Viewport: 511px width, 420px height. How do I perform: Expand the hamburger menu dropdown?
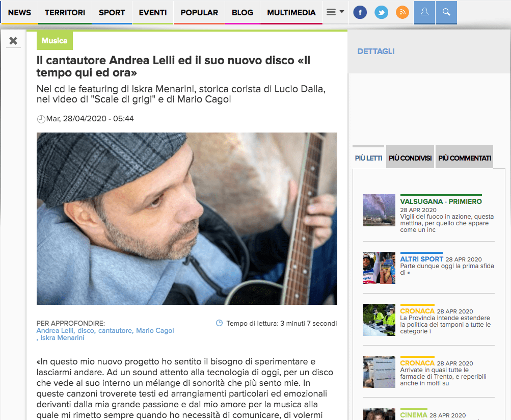(x=335, y=12)
